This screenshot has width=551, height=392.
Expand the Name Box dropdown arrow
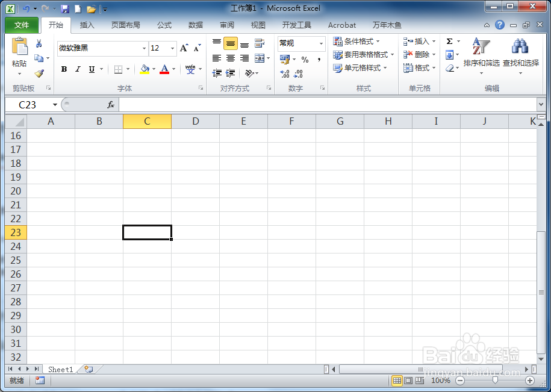55,105
